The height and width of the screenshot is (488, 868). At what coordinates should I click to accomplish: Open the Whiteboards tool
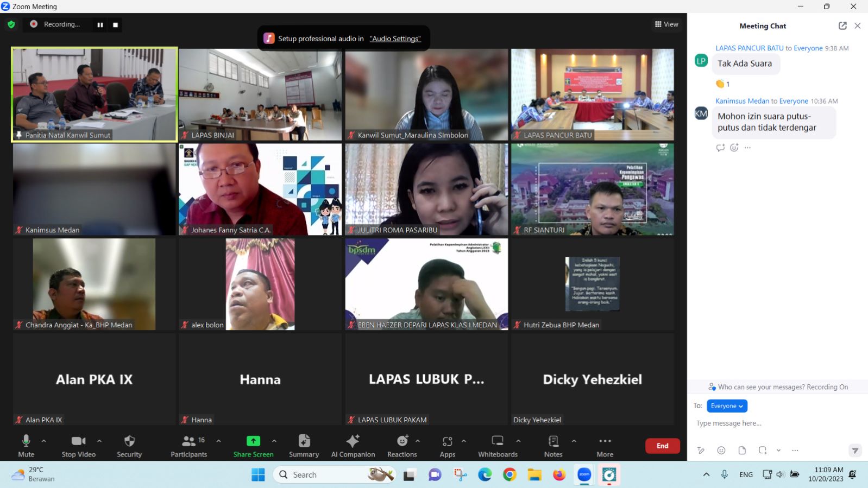click(x=498, y=446)
